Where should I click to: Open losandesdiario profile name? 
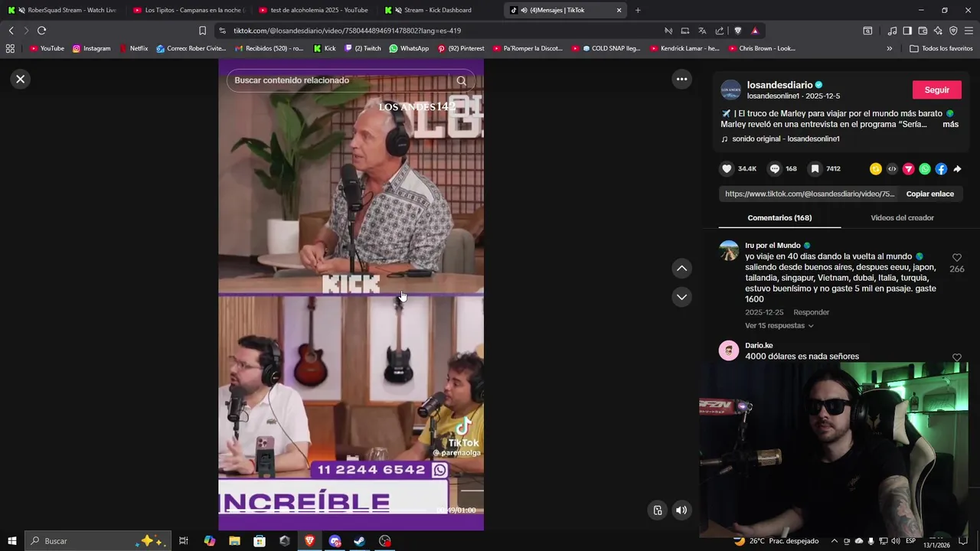click(x=779, y=85)
